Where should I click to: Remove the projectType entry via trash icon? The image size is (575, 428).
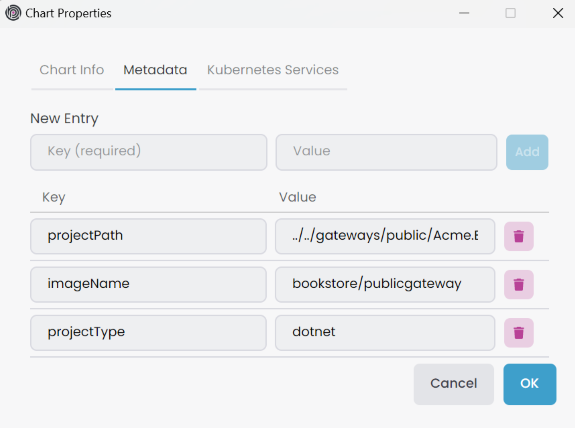tap(519, 333)
